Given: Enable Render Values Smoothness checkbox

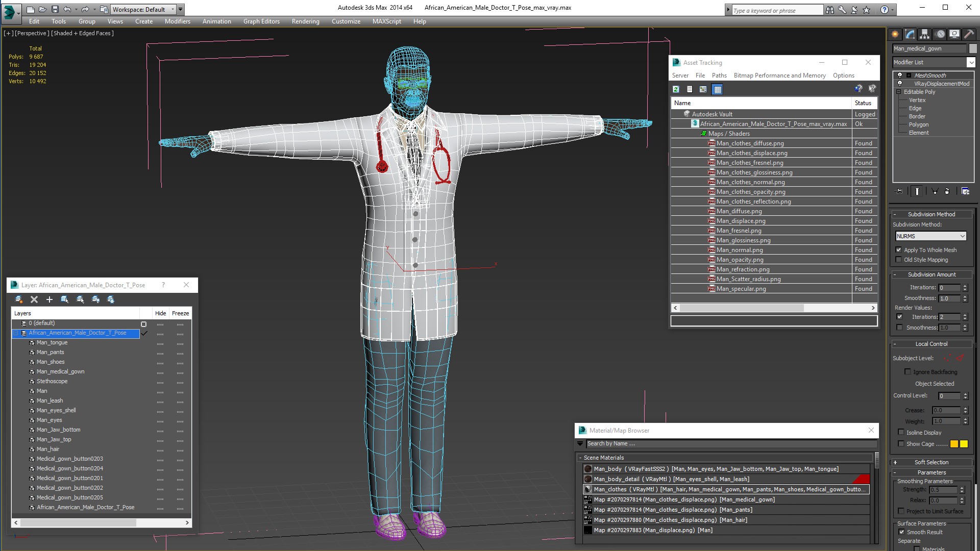Looking at the screenshot, I should [x=899, y=328].
